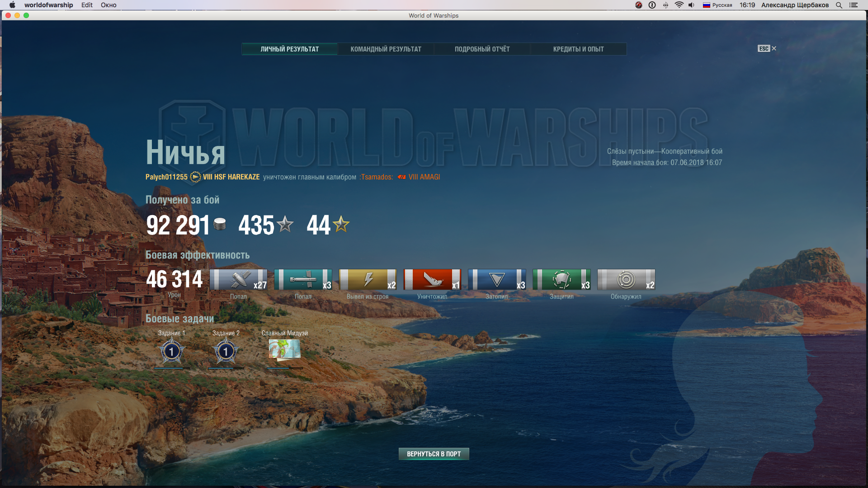Viewport: 868px width, 488px height.
Task: Switch to the Личный результат tab
Action: pyautogui.click(x=290, y=49)
